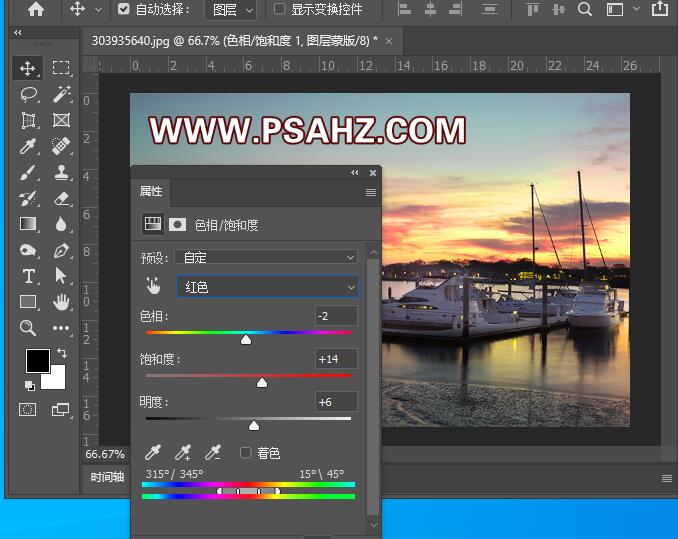
Task: Select the Gradient tool
Action: [x=28, y=224]
